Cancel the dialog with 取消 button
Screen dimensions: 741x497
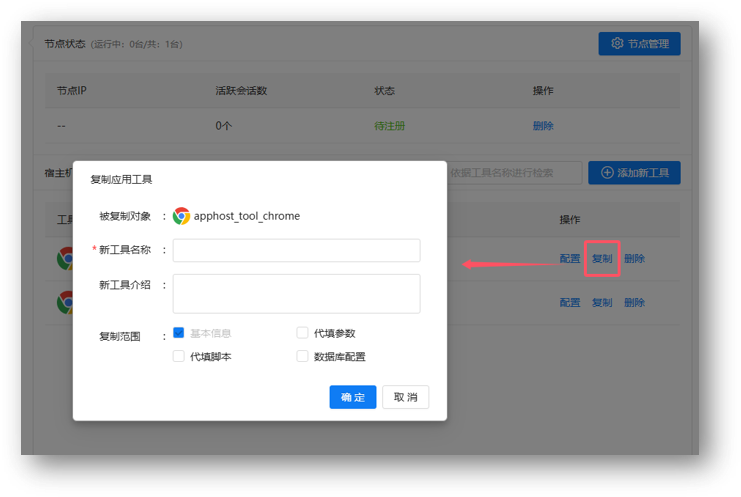coord(405,397)
